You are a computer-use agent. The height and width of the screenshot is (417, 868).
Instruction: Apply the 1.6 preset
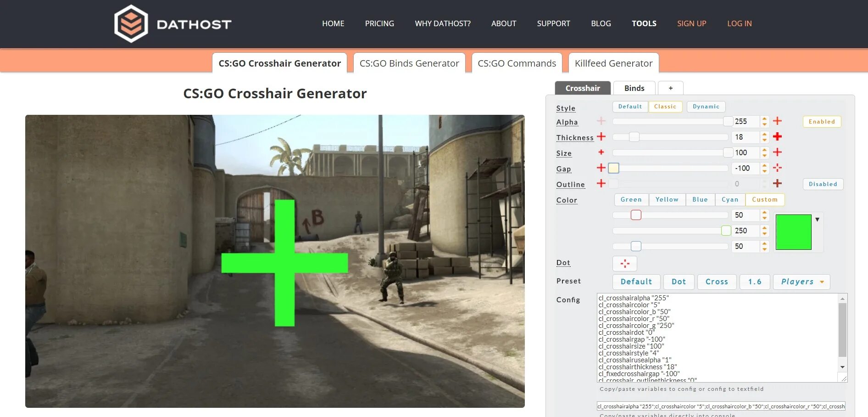pos(755,282)
